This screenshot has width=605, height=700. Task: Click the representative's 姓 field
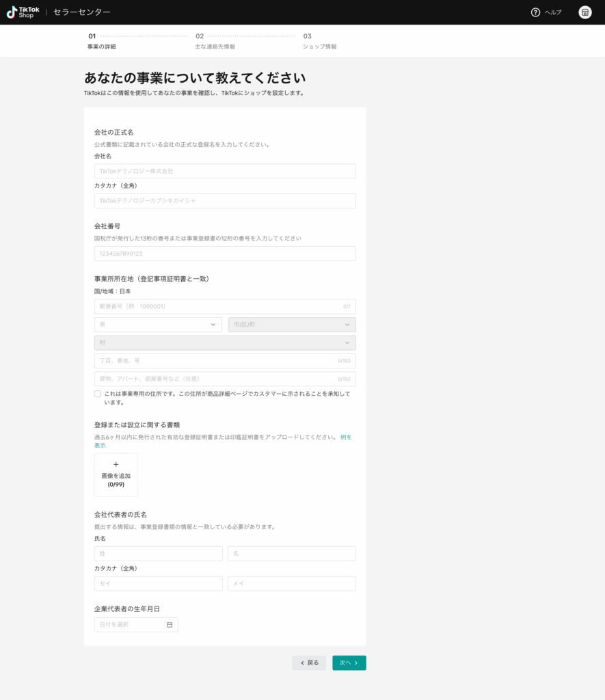[x=158, y=553]
